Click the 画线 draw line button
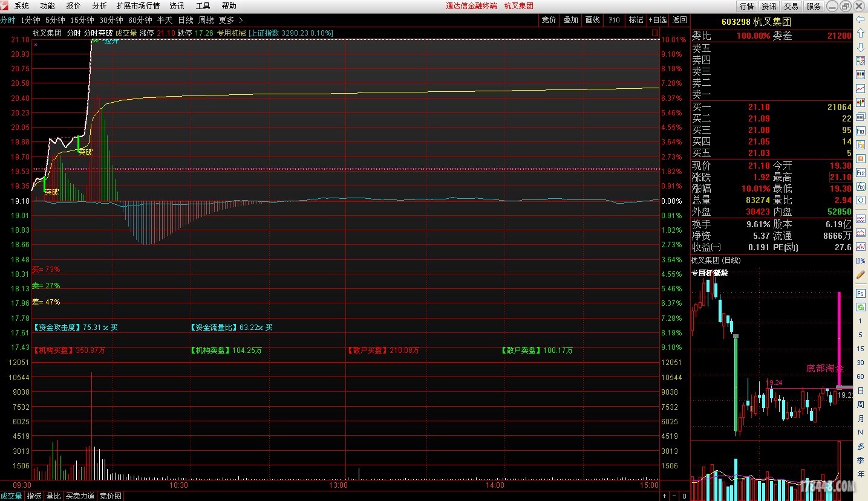The image size is (868, 501). pyautogui.click(x=592, y=20)
